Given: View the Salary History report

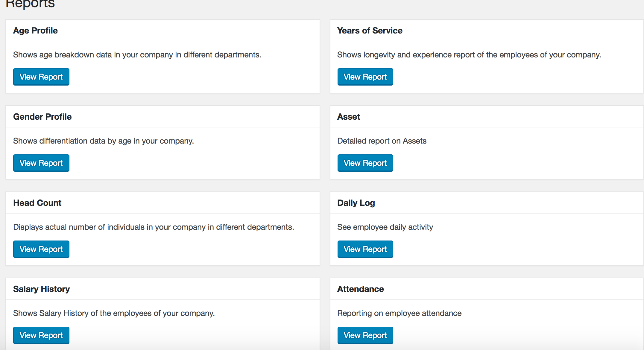Looking at the screenshot, I should [x=41, y=335].
